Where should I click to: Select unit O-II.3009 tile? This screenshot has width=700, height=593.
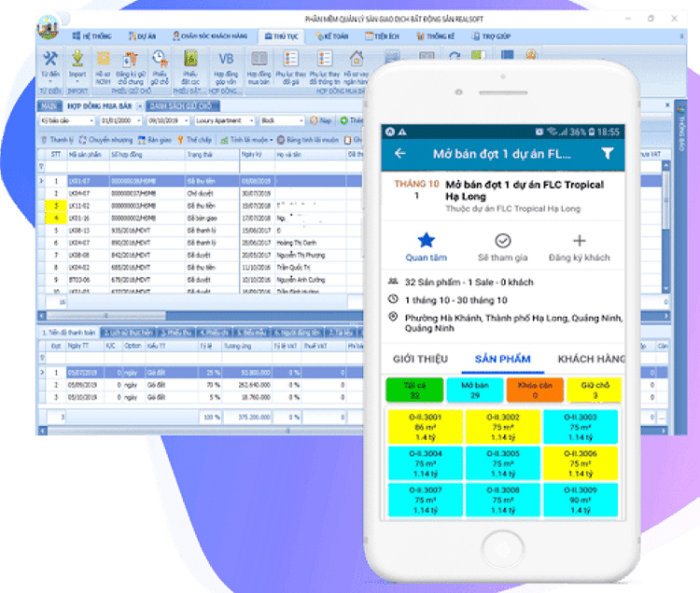pyautogui.click(x=580, y=500)
